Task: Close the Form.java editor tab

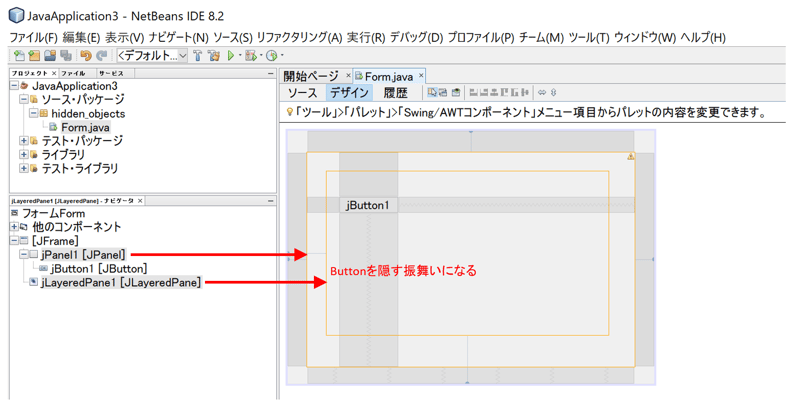Action: (x=421, y=75)
